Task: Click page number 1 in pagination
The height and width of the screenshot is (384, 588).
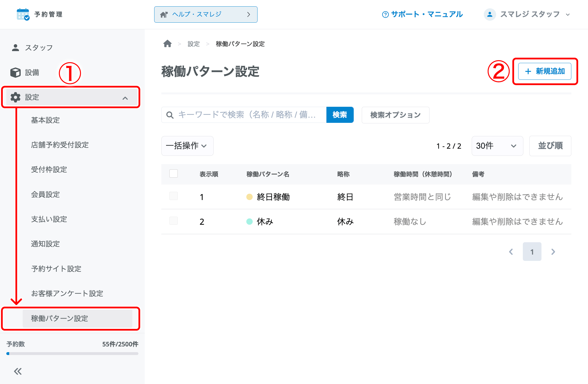Action: click(532, 252)
